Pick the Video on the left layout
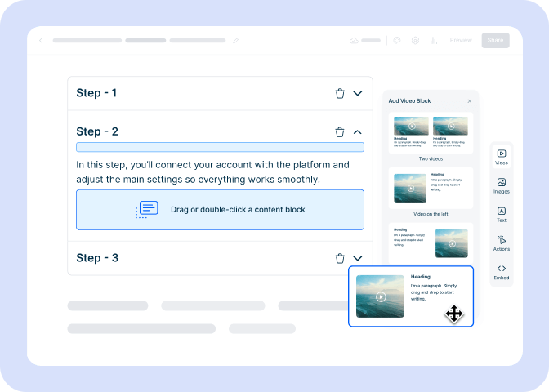This screenshot has width=549, height=392. (x=431, y=188)
